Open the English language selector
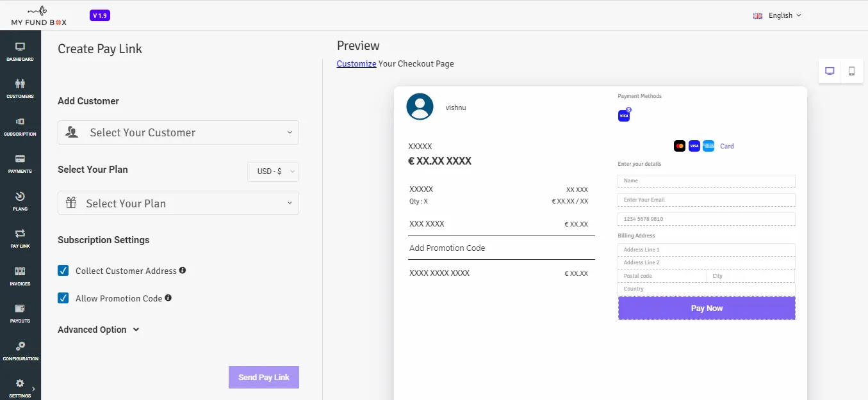Screen dimensions: 868x400 point(778,15)
